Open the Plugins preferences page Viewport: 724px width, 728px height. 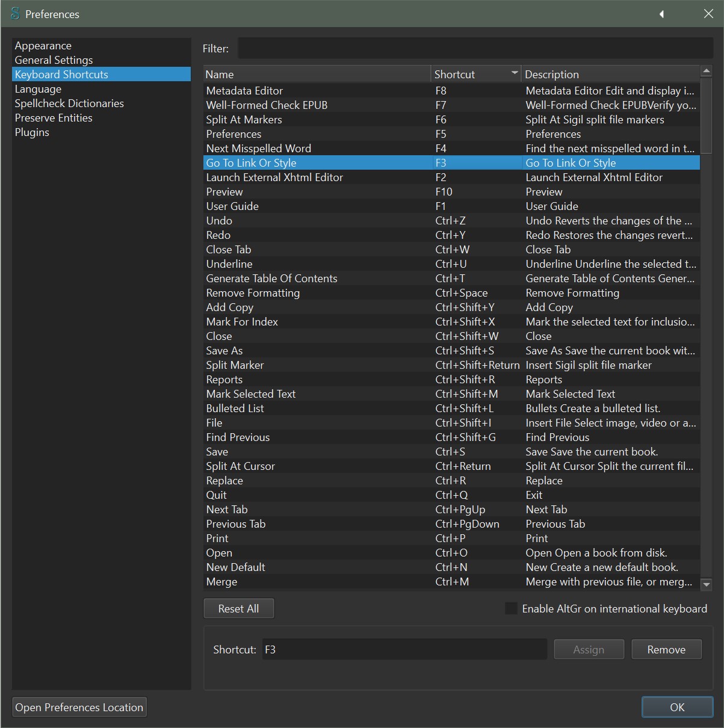[32, 132]
